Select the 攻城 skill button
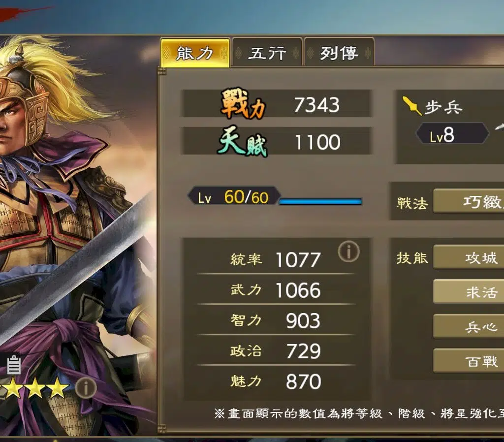504x442 pixels. [469, 257]
